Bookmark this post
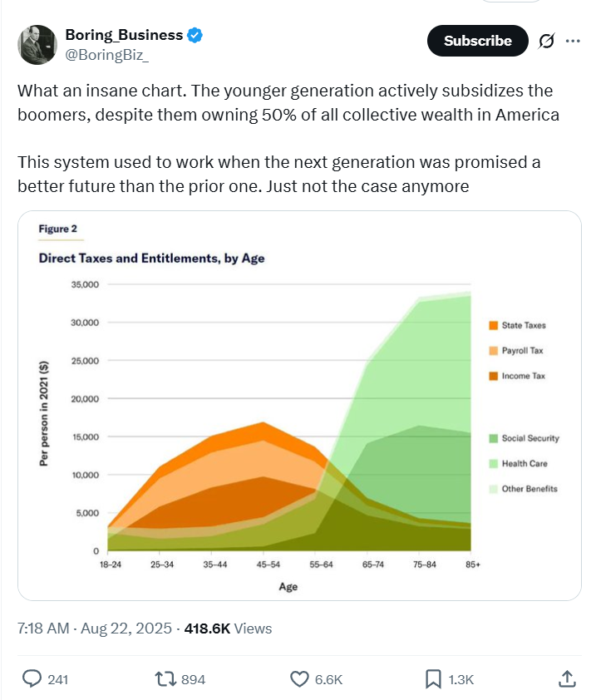The height and width of the screenshot is (700, 591). (x=433, y=679)
